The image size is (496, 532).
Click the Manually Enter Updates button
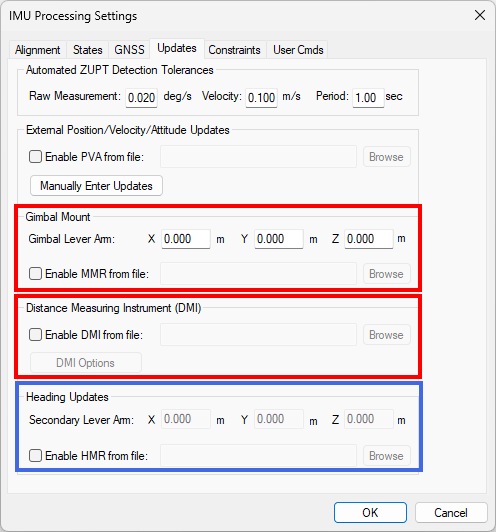click(x=96, y=186)
